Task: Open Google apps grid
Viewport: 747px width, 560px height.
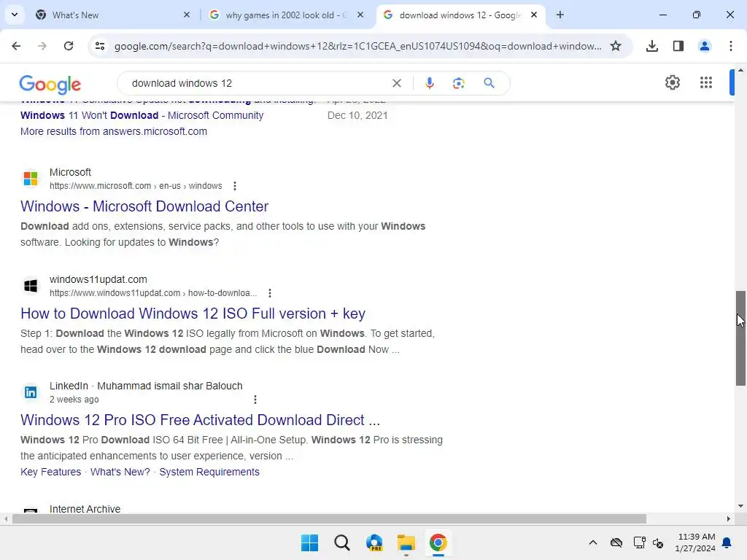Action: tap(706, 82)
